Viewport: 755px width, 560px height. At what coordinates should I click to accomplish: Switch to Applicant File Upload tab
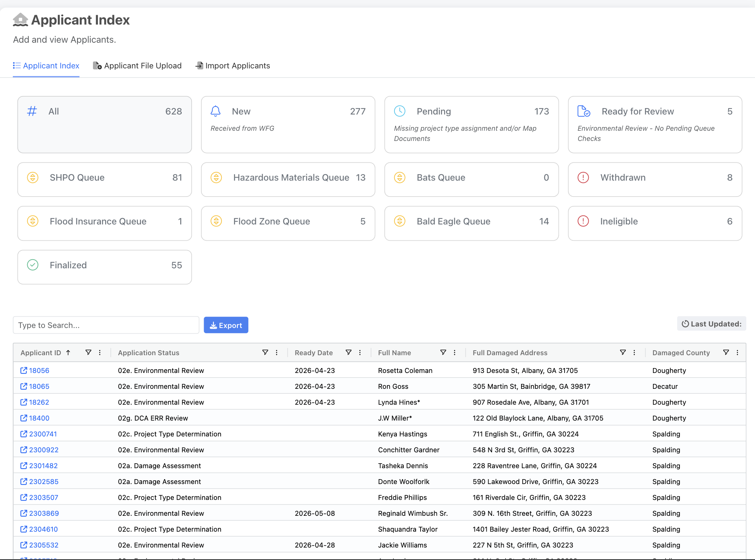[x=137, y=66]
